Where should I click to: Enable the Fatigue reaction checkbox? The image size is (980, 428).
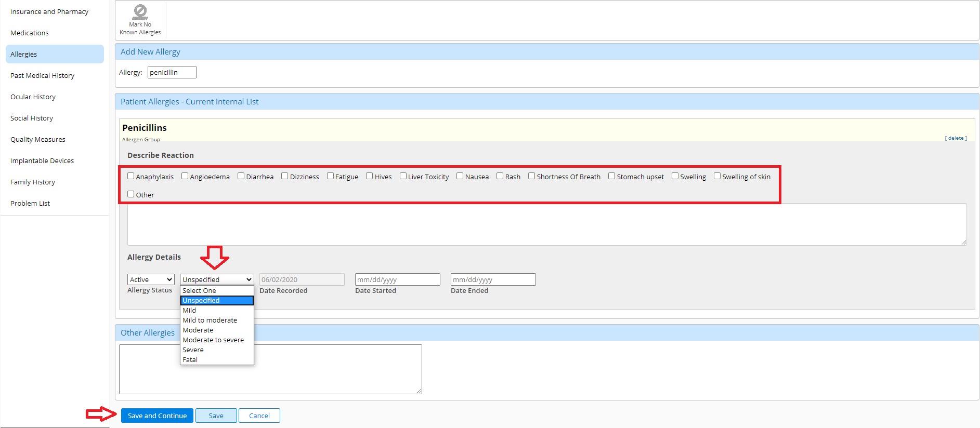(x=330, y=176)
